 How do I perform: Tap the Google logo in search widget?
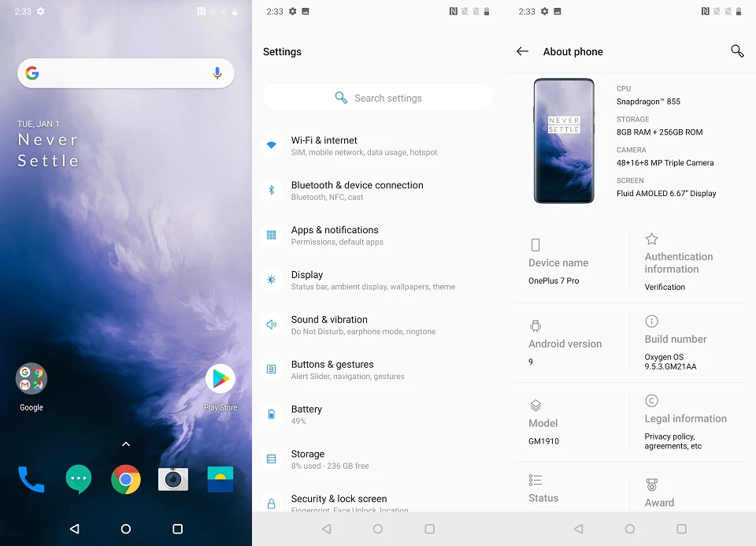click(32, 72)
